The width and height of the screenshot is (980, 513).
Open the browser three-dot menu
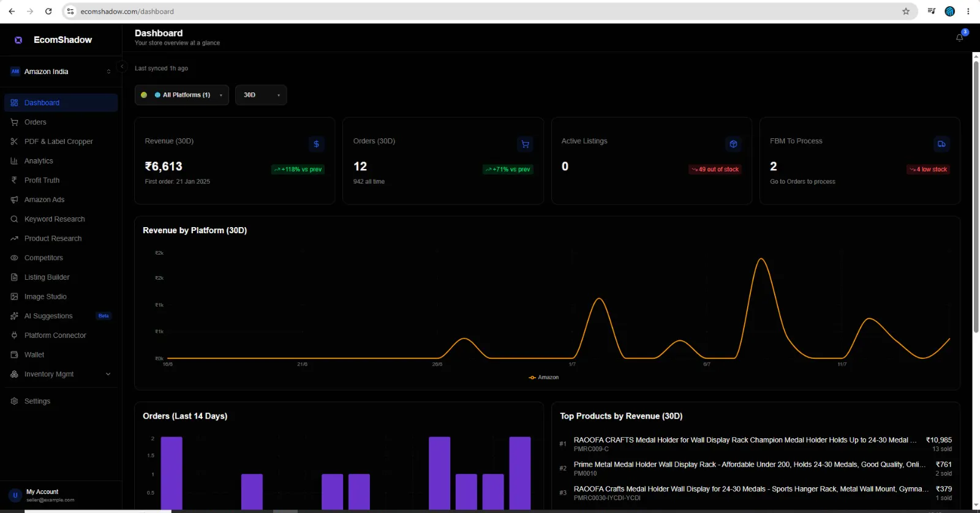point(968,11)
